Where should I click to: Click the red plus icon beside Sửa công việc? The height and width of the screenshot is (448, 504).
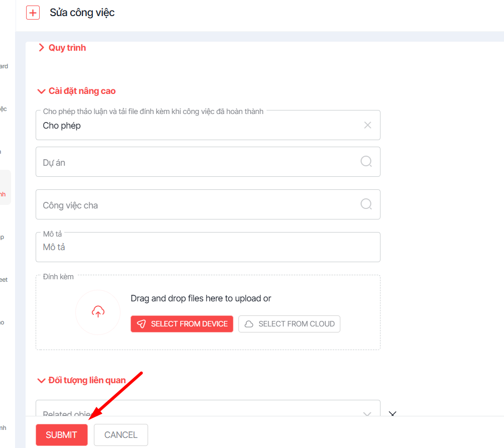click(33, 13)
